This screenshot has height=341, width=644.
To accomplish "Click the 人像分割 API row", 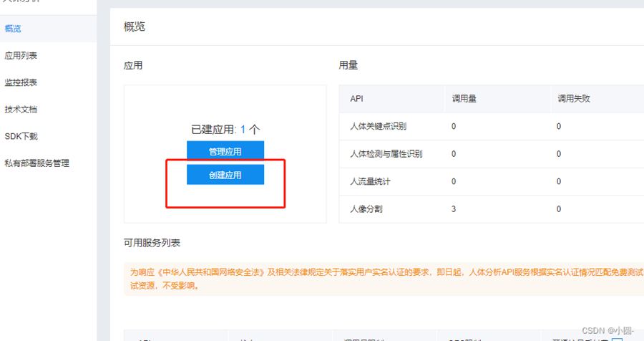I will coord(365,208).
